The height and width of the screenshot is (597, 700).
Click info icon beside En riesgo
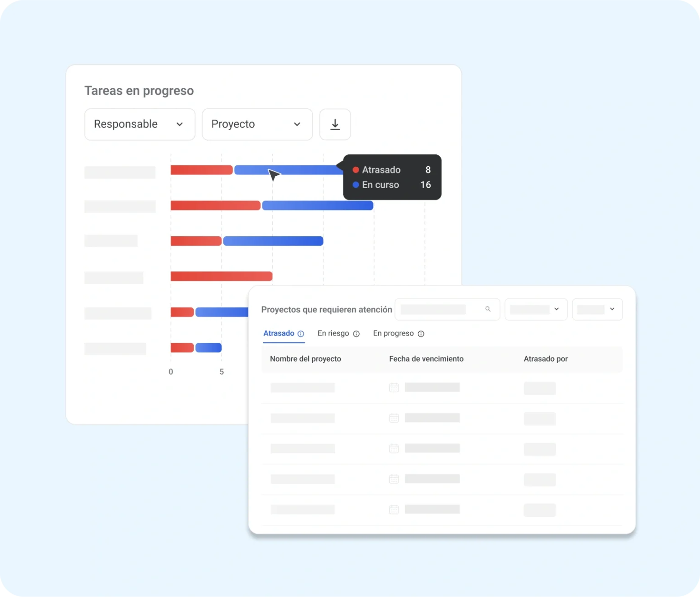(x=356, y=334)
